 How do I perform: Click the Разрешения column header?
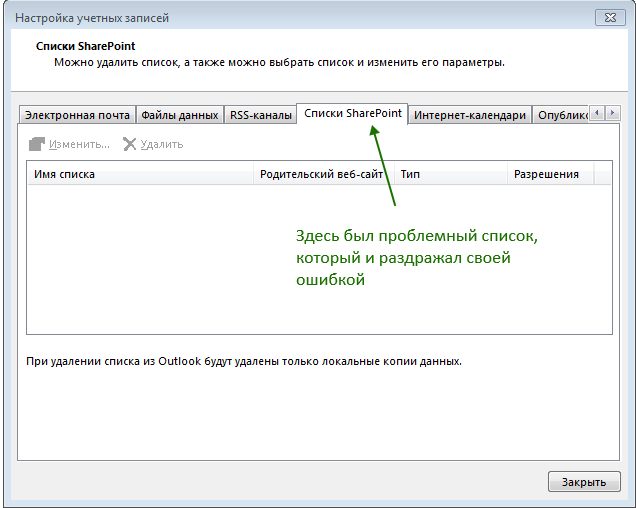(x=549, y=174)
